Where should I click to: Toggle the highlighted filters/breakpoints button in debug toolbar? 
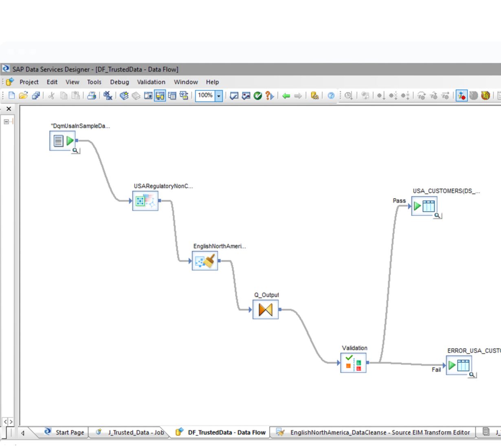(461, 96)
